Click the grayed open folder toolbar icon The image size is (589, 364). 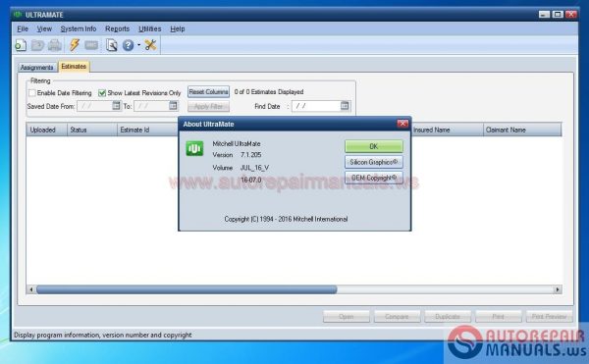point(37,45)
